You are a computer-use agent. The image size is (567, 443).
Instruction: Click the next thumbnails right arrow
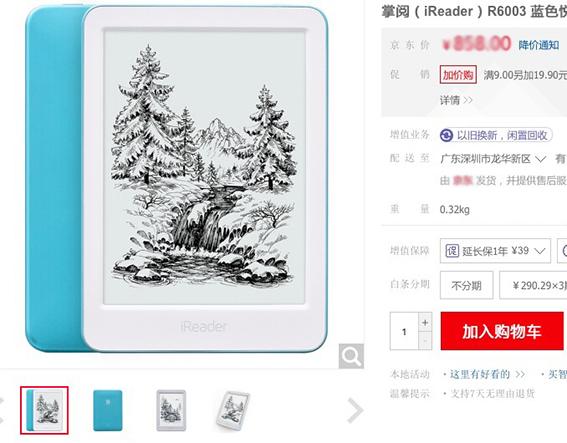click(355, 410)
